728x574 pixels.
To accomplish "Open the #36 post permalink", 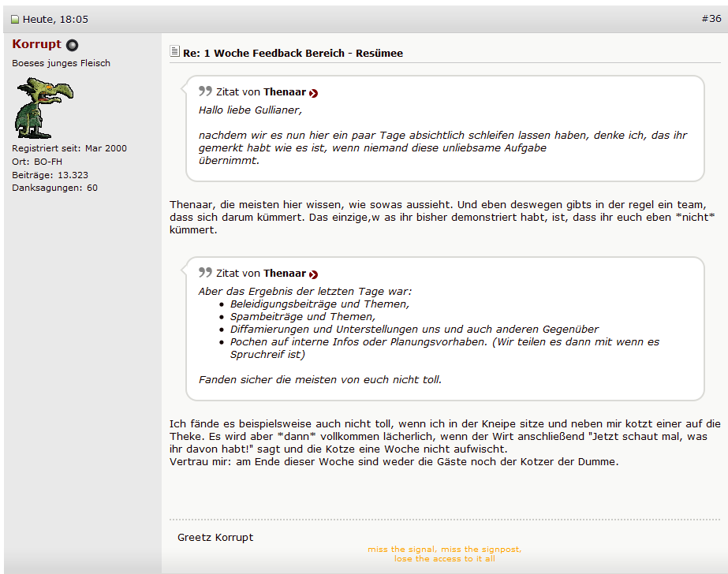I will [711, 19].
